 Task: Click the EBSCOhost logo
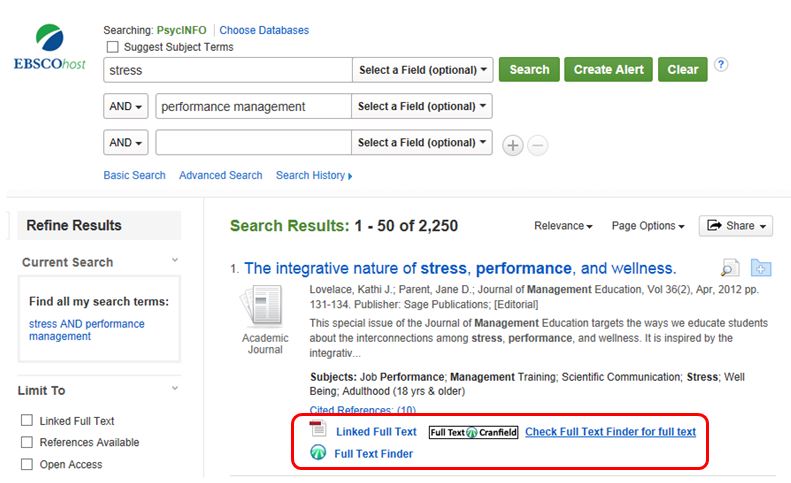[x=50, y=48]
